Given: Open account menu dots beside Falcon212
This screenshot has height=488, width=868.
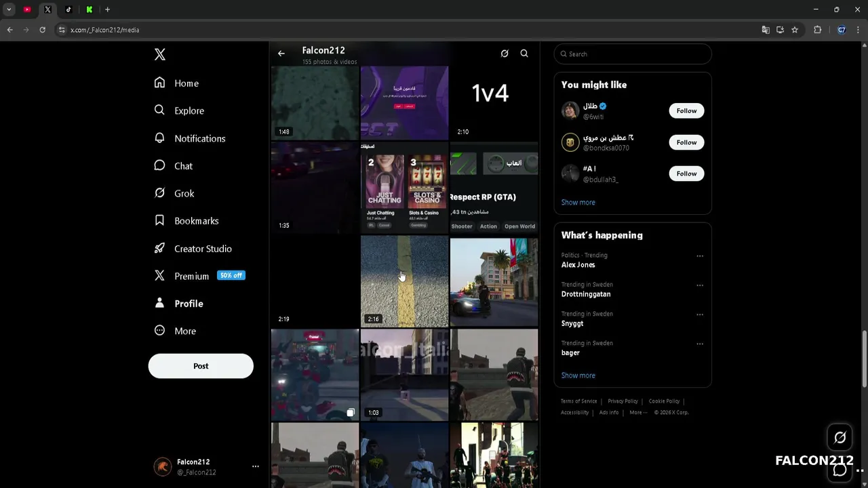Looking at the screenshot, I should click(256, 466).
